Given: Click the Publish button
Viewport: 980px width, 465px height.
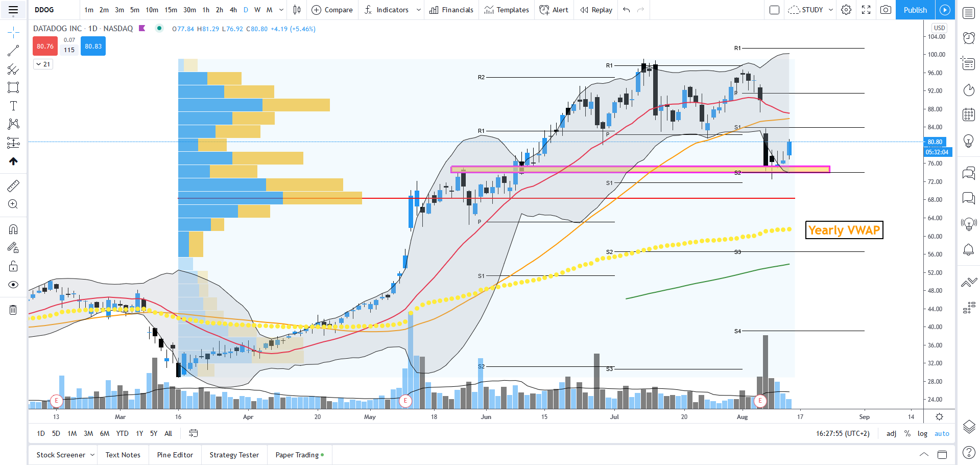Looking at the screenshot, I should tap(915, 10).
